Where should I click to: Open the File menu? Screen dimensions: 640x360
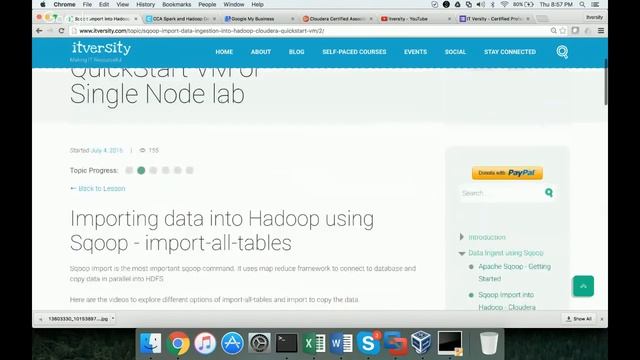pos(87,4)
